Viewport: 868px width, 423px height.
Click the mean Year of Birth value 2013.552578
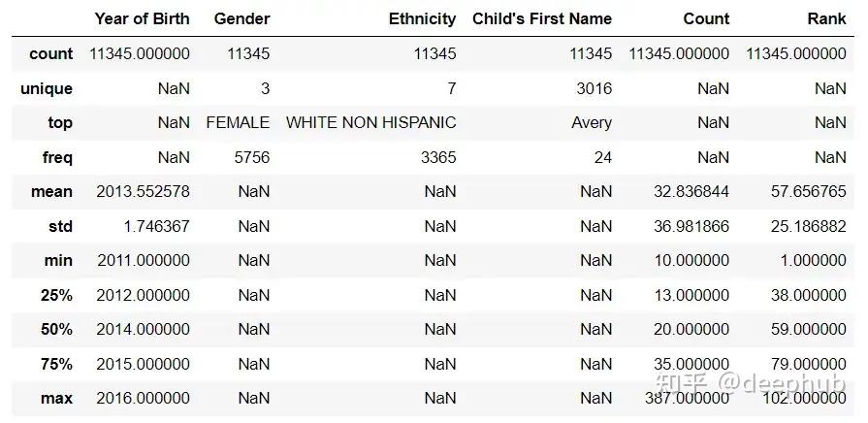point(143,192)
